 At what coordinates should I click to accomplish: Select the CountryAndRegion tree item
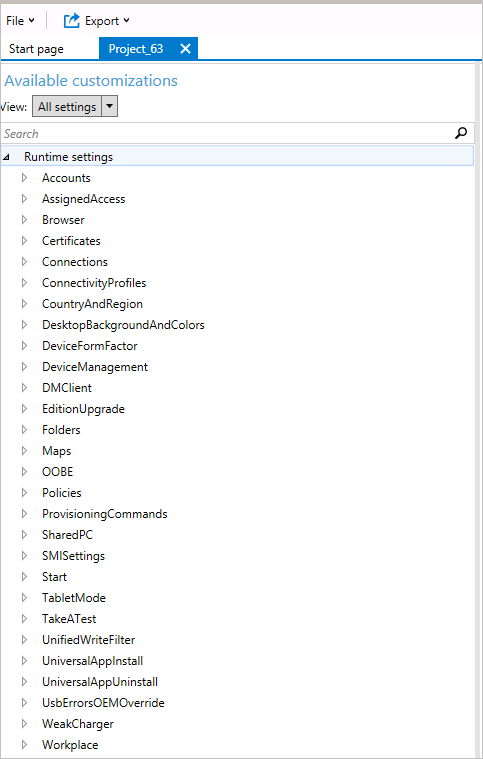(92, 304)
